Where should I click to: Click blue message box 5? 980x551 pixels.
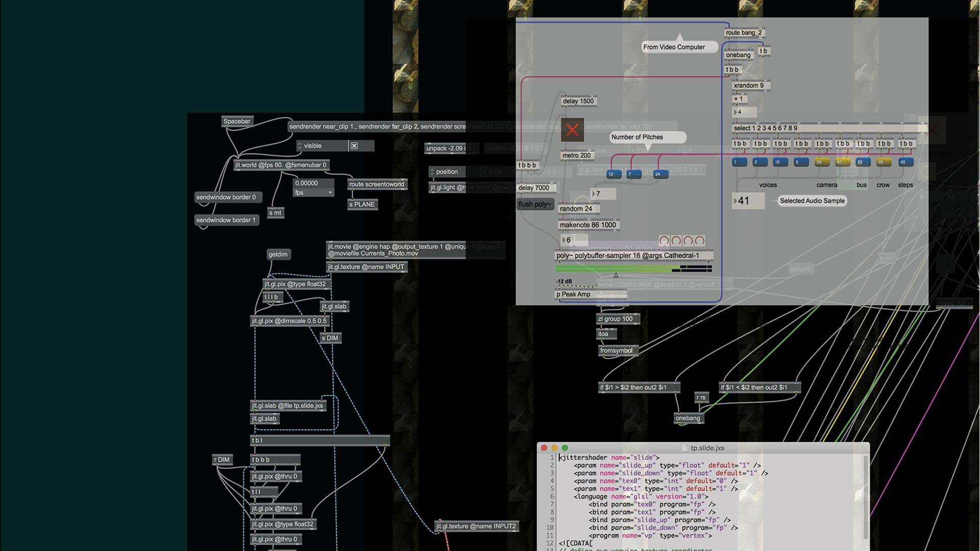(x=801, y=162)
